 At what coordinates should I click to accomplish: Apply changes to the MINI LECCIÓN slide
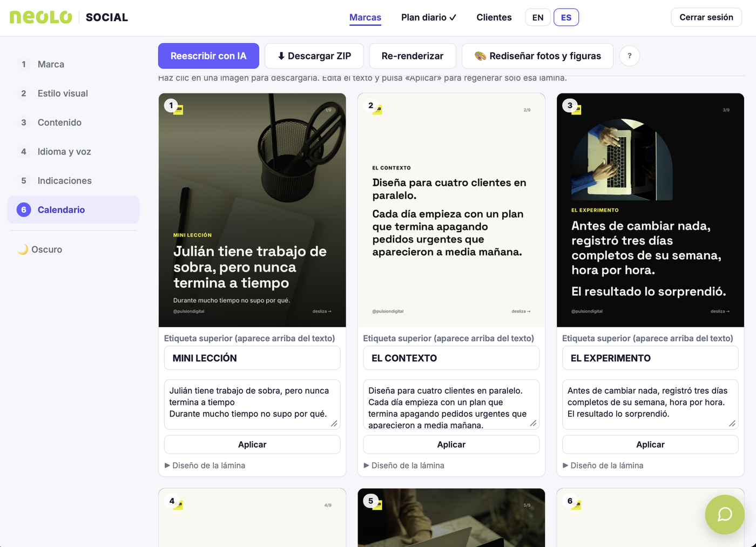tap(252, 444)
